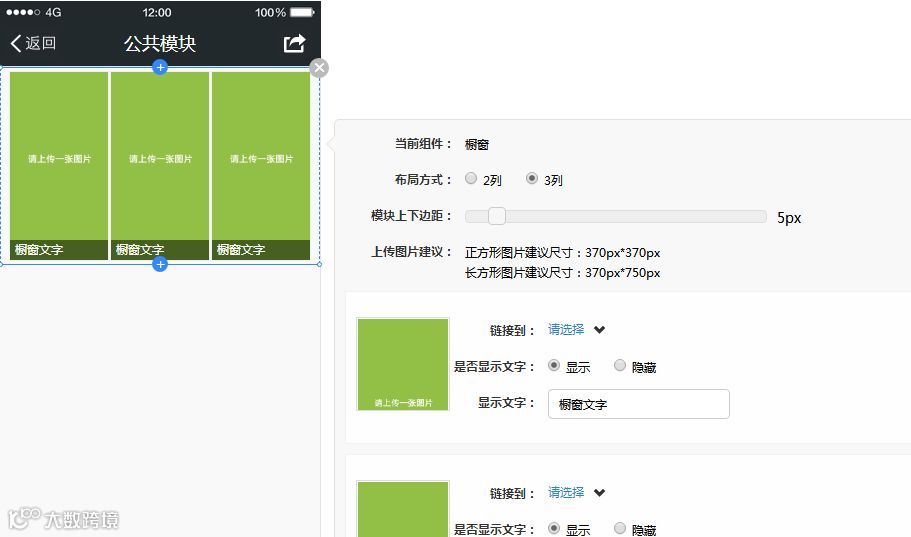Tap the back arrow 返回
The image size is (911, 537).
coord(33,43)
